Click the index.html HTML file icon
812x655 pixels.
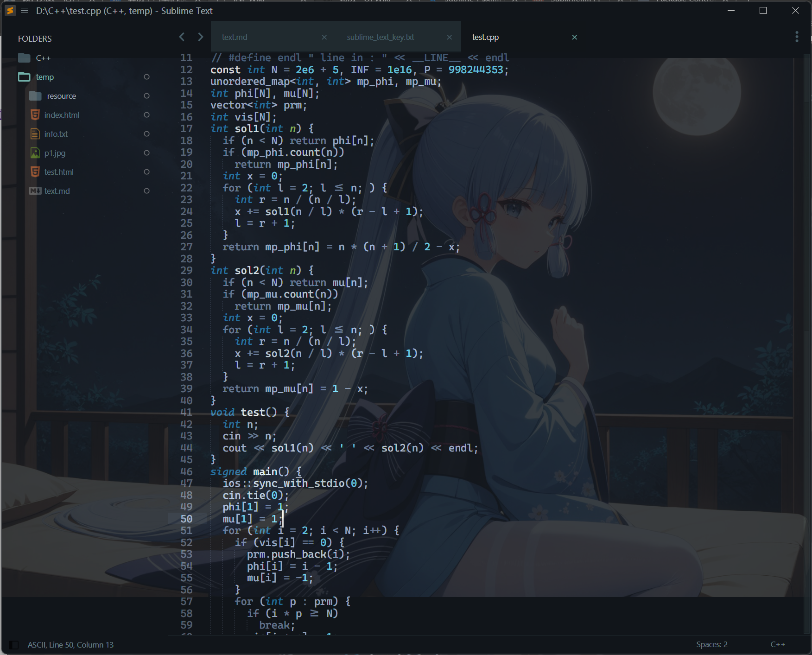coord(35,114)
